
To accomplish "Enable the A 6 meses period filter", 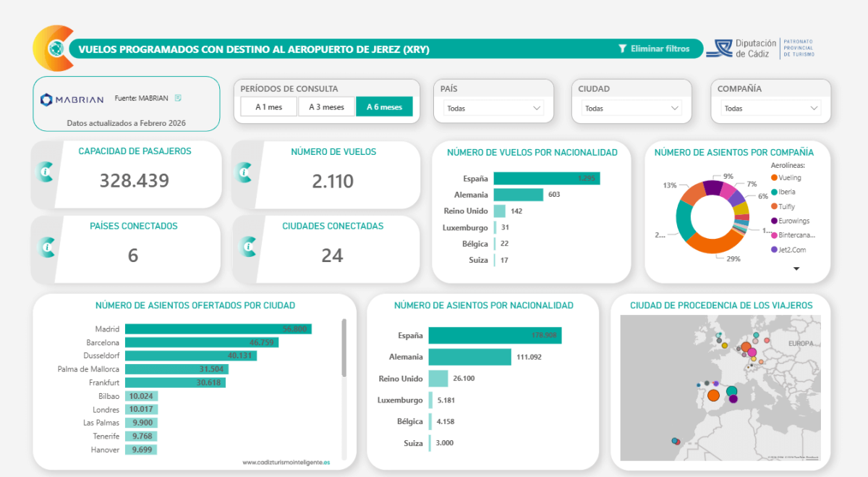I will pyautogui.click(x=386, y=105).
